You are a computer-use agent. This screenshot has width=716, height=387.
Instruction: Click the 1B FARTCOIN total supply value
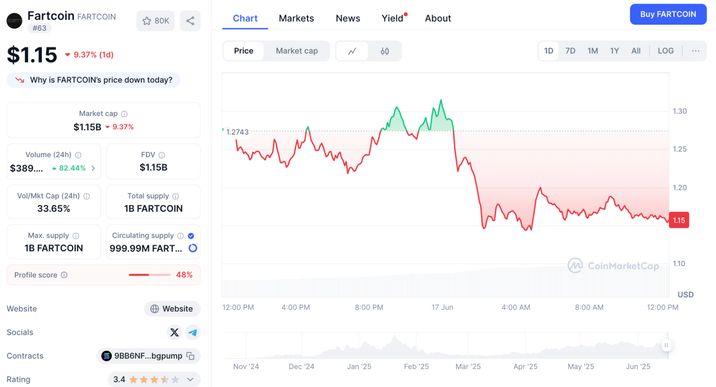pos(153,209)
